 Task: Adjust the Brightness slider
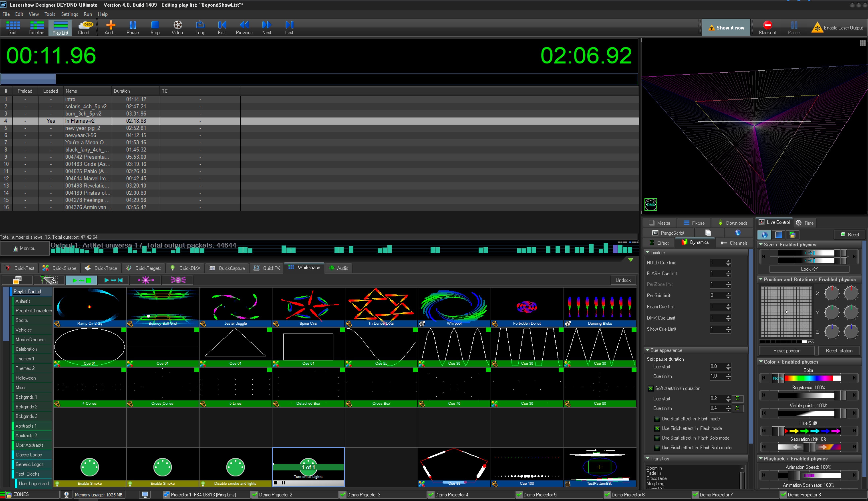coord(808,395)
